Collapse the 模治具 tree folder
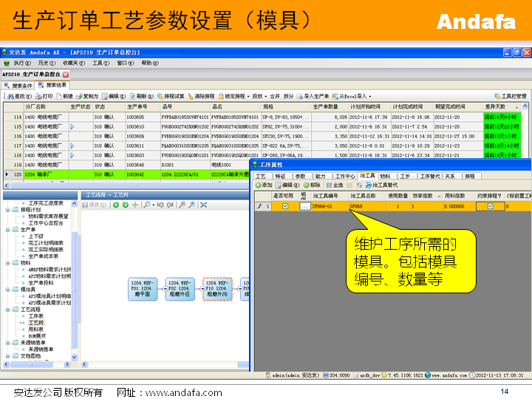Viewport: 532px width, 399px height. 7,289
